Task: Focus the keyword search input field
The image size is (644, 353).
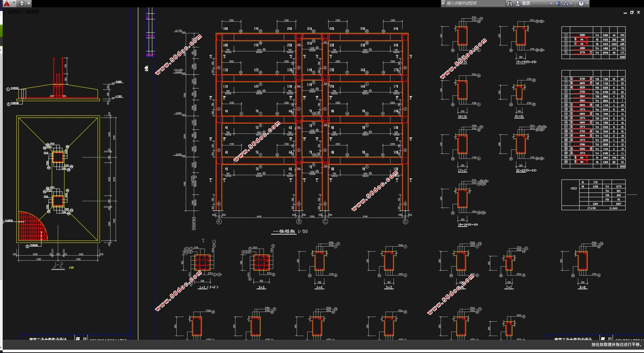Action: 475,3
